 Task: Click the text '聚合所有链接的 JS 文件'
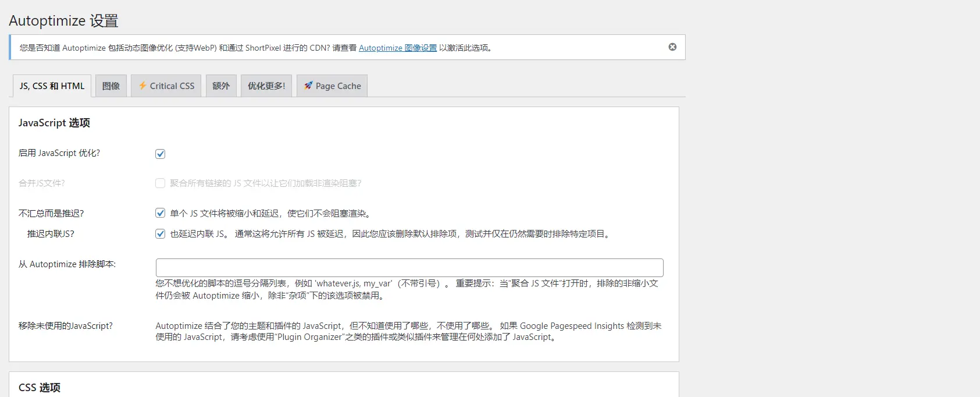tap(213, 183)
